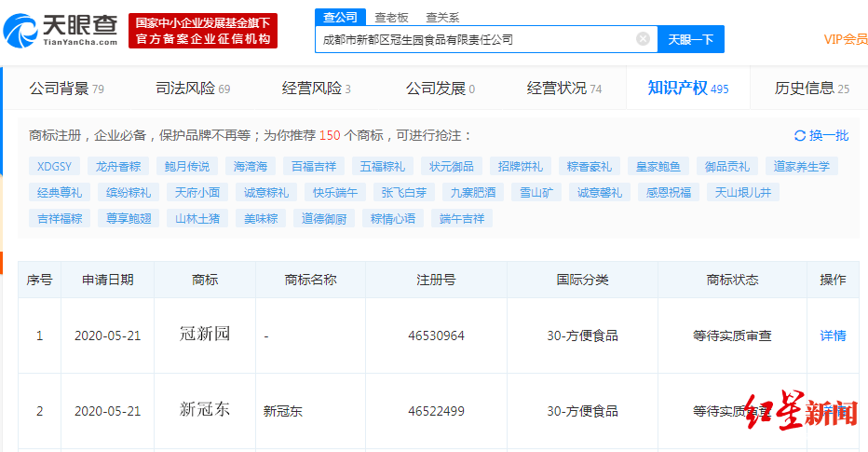Image resolution: width=868 pixels, height=452 pixels.
Task: Select the XDGSY trademark suggestion tag
Action: coord(54,167)
